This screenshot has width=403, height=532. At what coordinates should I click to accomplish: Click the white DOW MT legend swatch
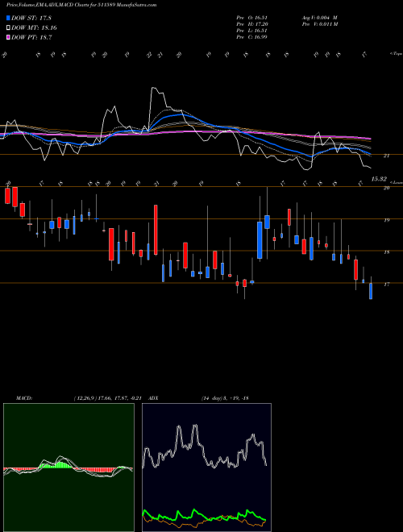tap(9, 28)
